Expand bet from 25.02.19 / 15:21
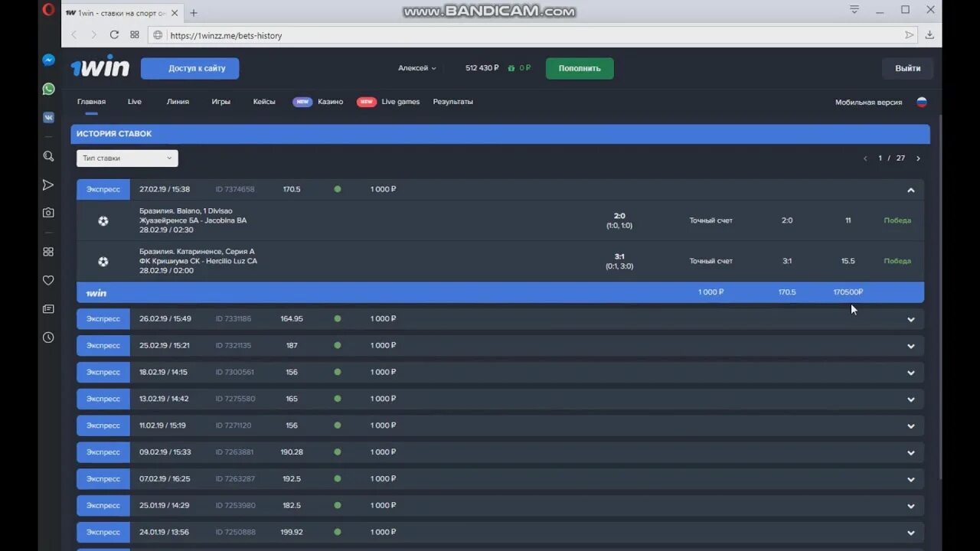980x551 pixels. click(x=910, y=346)
